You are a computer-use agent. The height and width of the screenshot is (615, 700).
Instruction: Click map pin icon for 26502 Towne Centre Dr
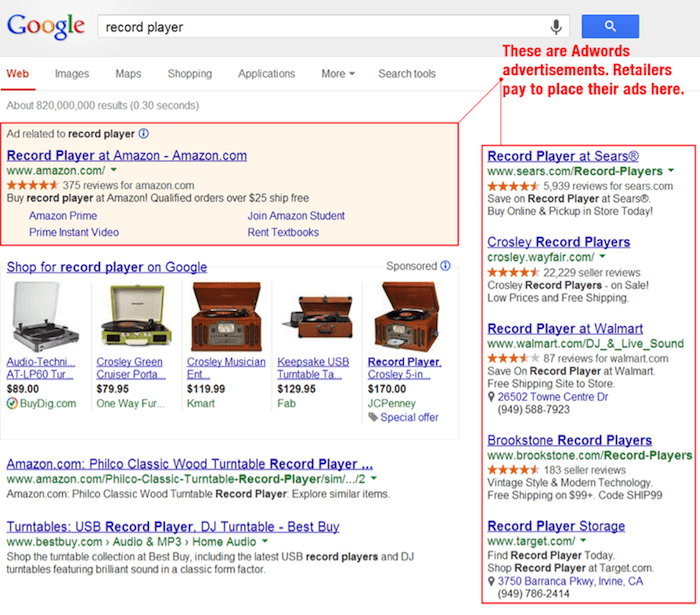[x=491, y=396]
